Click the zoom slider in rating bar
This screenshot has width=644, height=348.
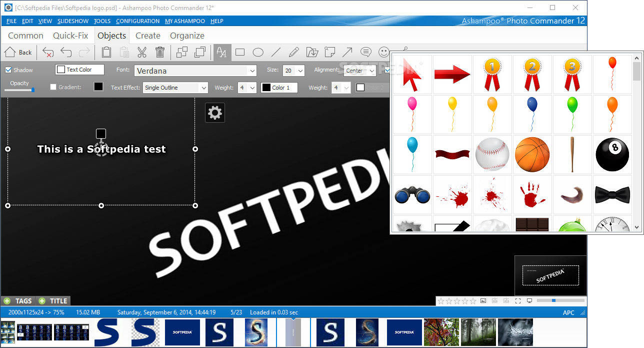pyautogui.click(x=561, y=300)
